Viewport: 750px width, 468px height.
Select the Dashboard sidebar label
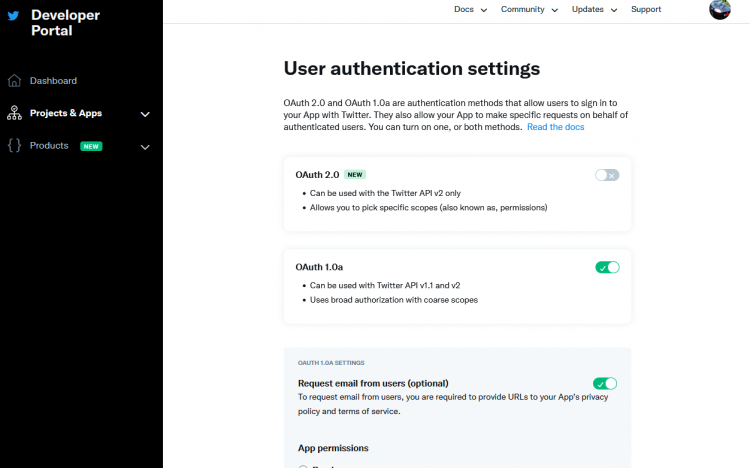pos(53,81)
